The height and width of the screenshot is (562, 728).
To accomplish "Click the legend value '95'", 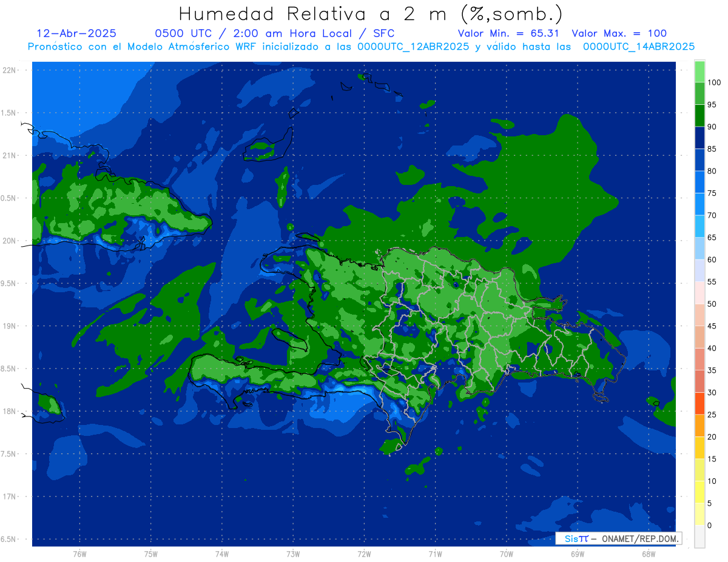I will click(x=712, y=105).
